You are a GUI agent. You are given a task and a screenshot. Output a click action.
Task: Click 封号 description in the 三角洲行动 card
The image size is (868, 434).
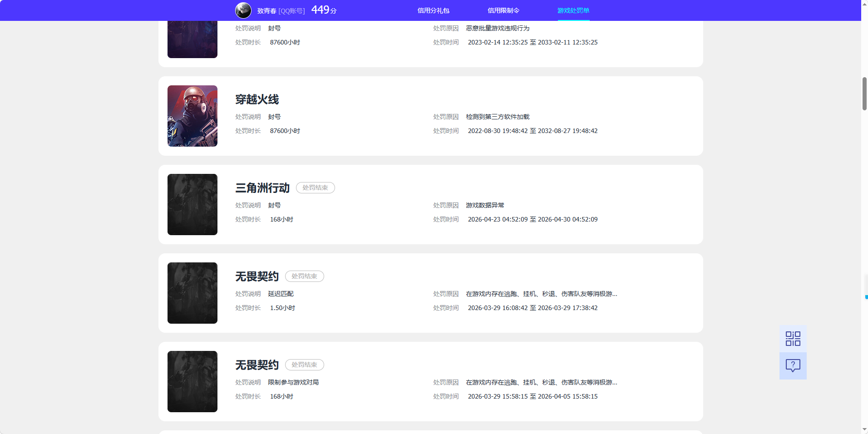coord(274,205)
